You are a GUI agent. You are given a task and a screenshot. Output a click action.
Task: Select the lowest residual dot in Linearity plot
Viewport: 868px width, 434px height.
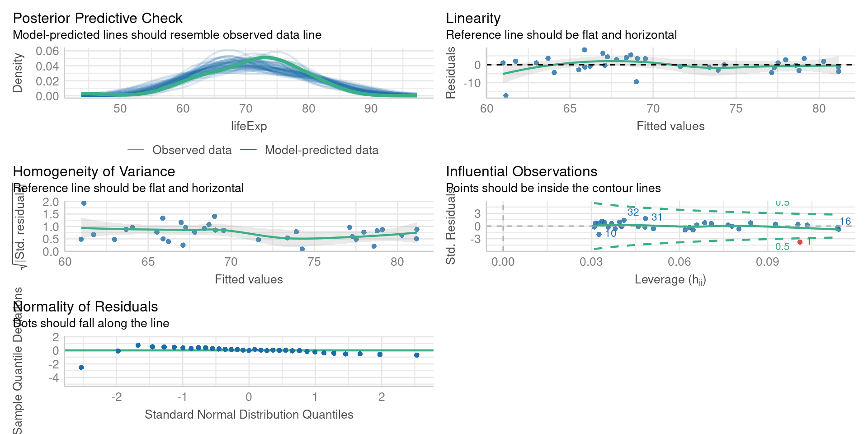[x=505, y=96]
